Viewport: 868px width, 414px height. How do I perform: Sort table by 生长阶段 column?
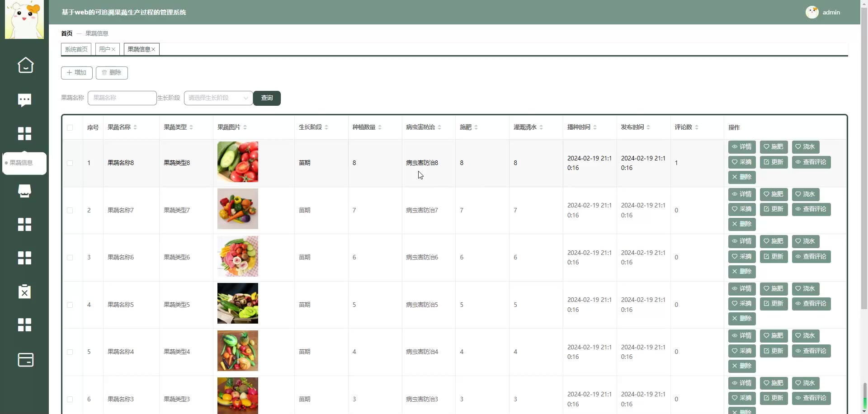(326, 127)
